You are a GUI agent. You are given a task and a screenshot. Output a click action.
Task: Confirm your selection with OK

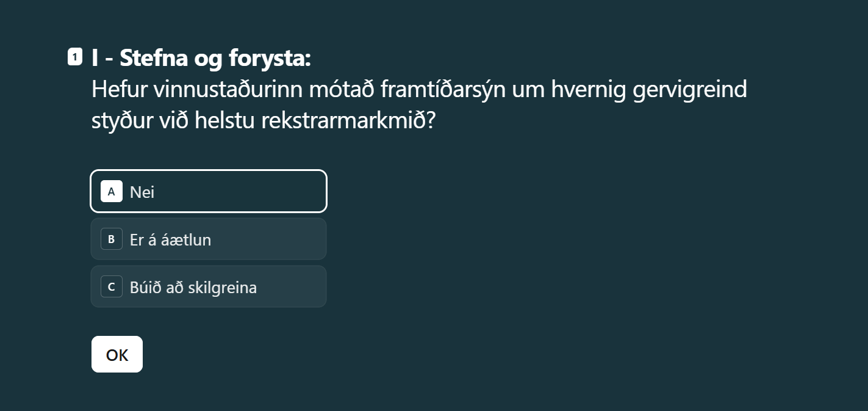pyautogui.click(x=117, y=354)
